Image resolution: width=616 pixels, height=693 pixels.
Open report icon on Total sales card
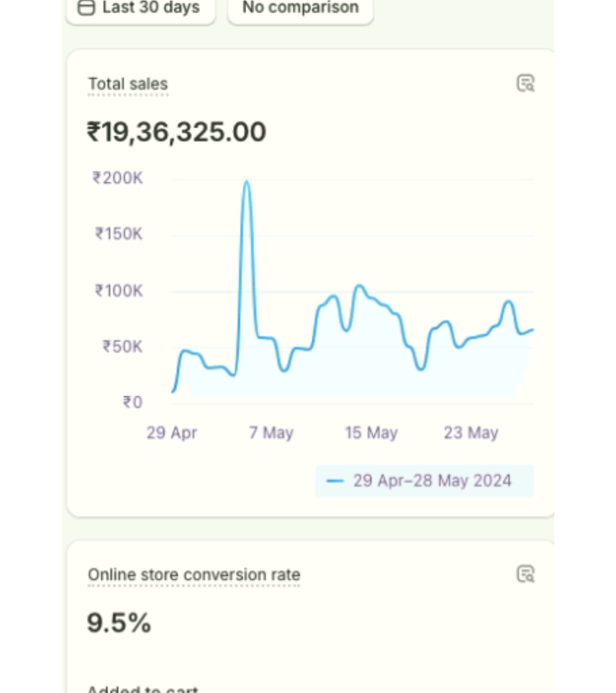tap(525, 83)
